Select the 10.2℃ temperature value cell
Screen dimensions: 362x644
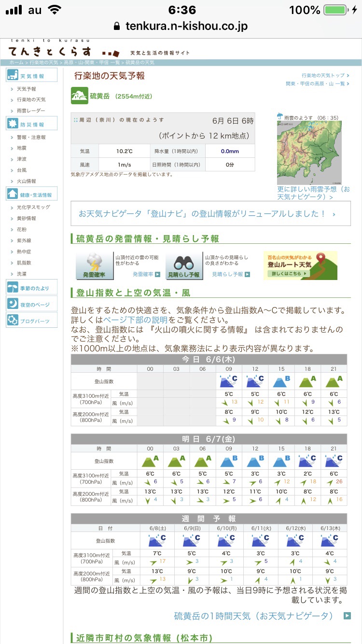pos(124,151)
